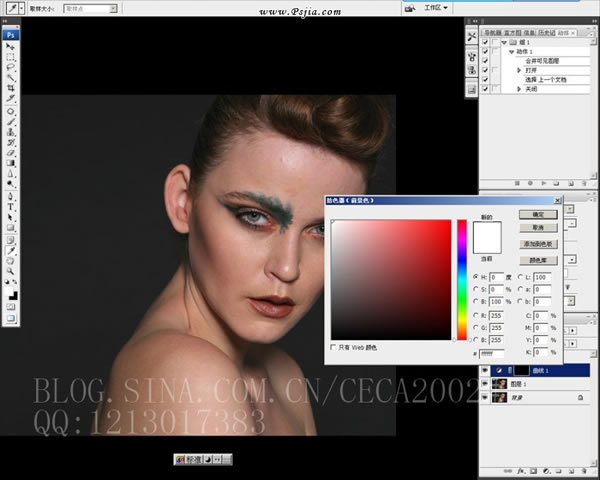Select the Move tool in toolbar
This screenshot has width=600, height=480.
pyautogui.click(x=11, y=46)
